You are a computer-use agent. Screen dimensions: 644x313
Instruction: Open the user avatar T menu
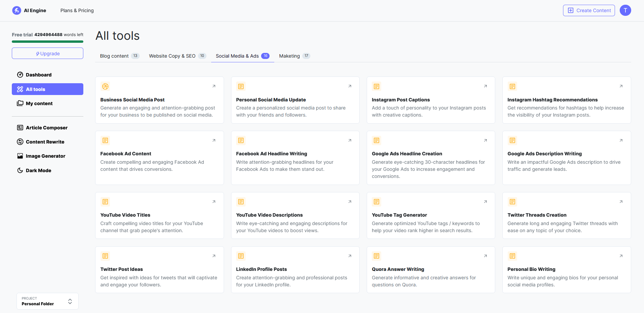(x=625, y=10)
